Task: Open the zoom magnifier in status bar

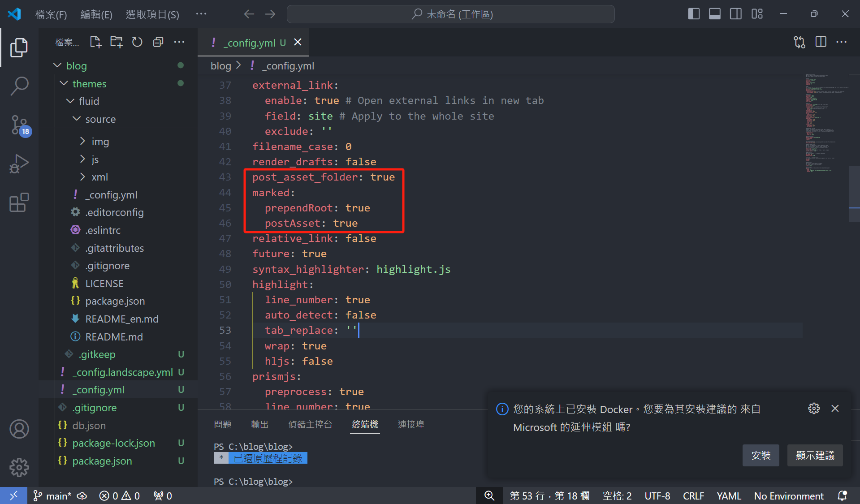Action: pos(489,496)
